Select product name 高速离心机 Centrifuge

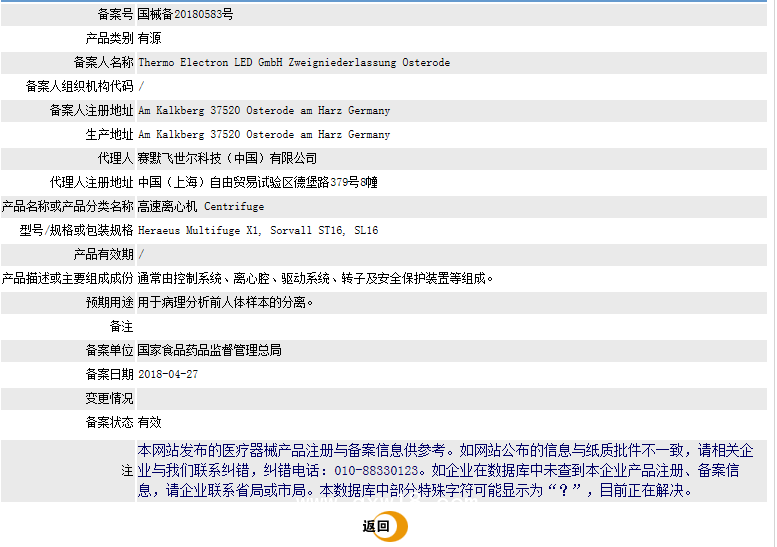pyautogui.click(x=201, y=206)
